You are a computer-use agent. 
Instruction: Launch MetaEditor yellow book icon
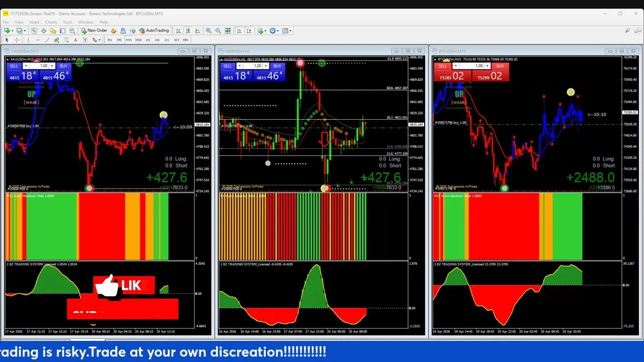point(113,31)
